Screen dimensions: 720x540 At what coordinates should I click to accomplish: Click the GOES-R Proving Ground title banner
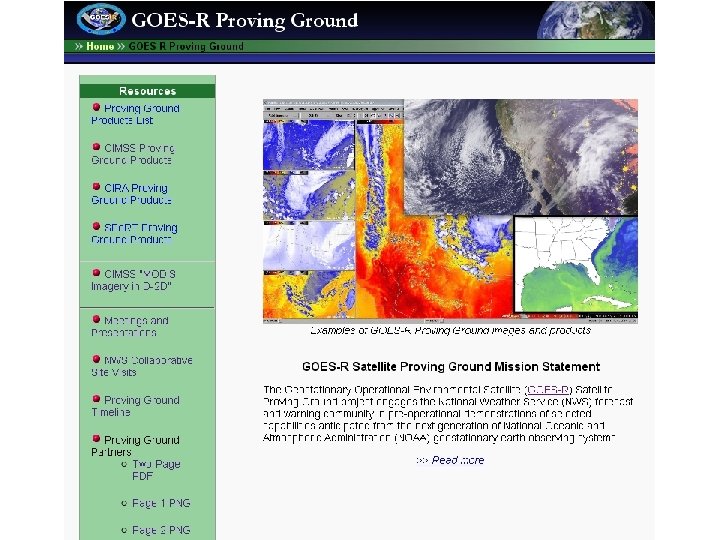(x=244, y=20)
